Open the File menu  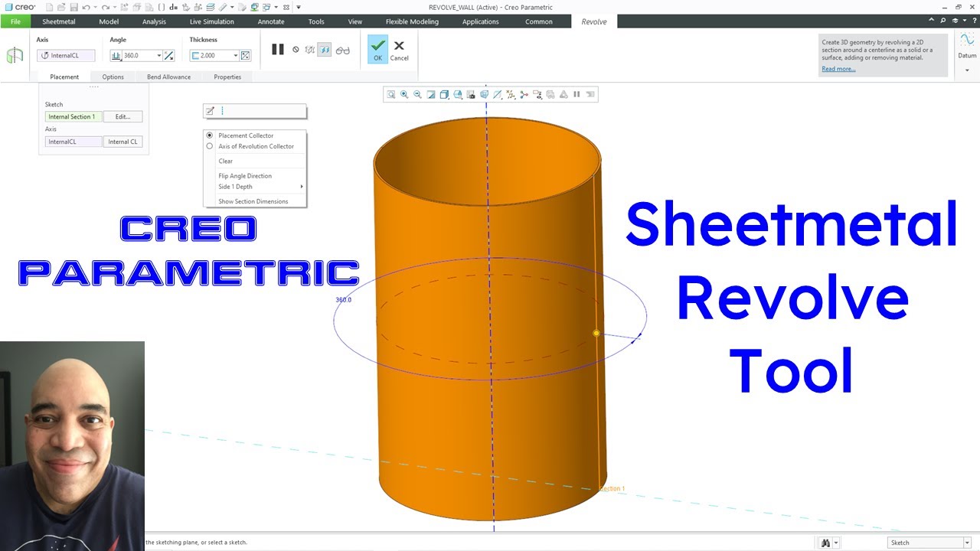tap(15, 21)
